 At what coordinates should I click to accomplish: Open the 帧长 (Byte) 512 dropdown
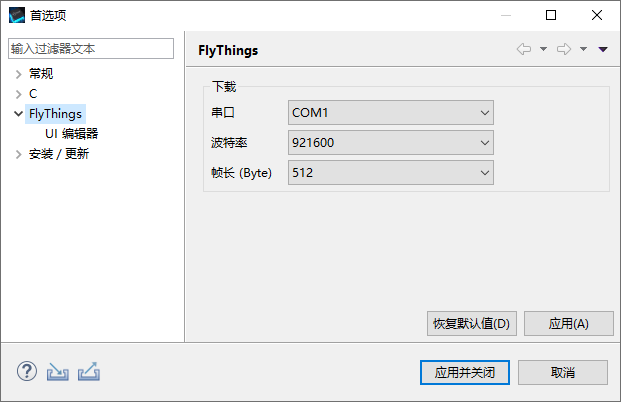tap(391, 173)
